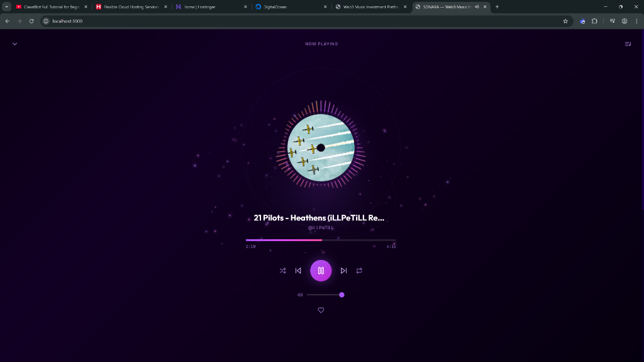
Task: Go back to the previous track
Action: point(298,271)
